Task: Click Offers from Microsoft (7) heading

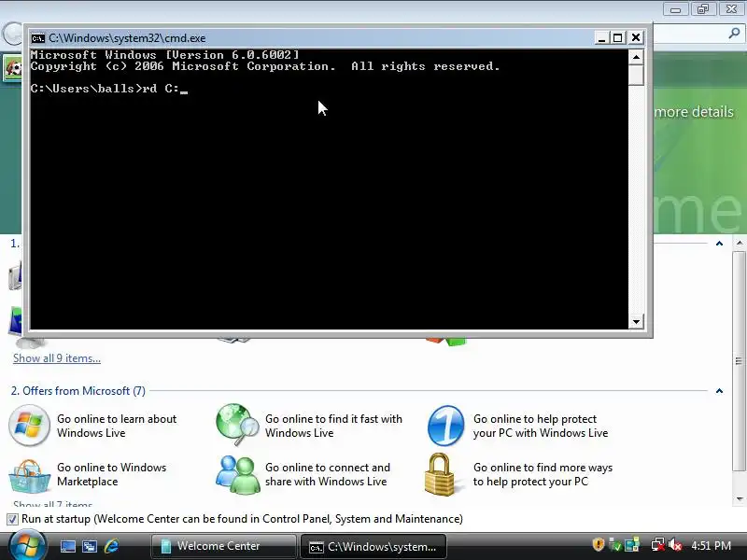Action: 78,391
